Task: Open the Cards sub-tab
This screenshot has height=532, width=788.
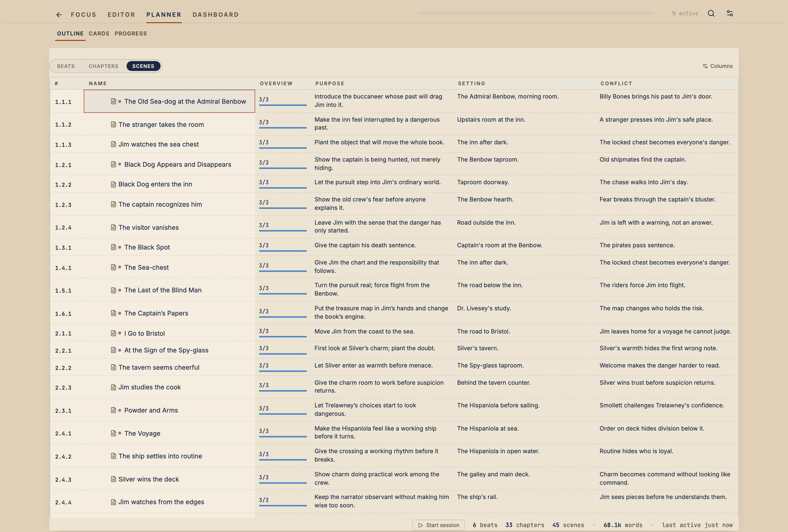Action: tap(99, 33)
